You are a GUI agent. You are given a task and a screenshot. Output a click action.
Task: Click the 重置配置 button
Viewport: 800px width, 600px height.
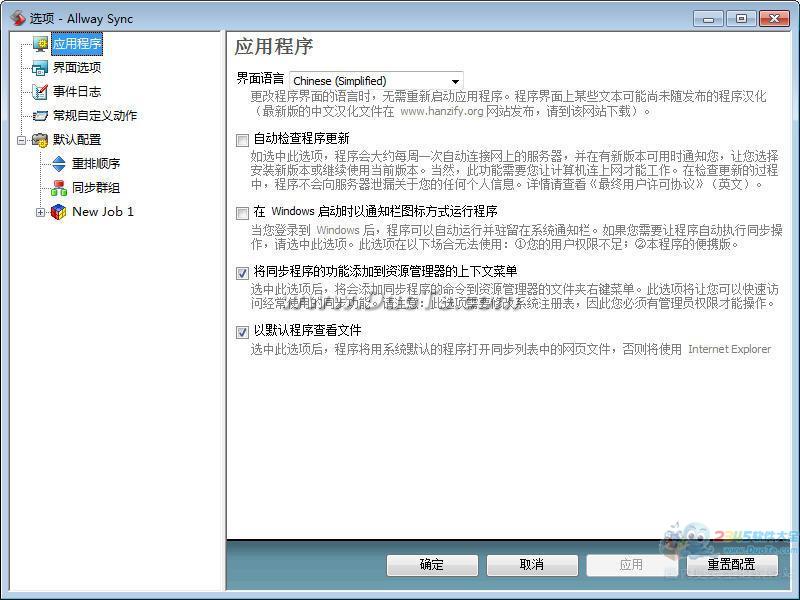point(732,565)
